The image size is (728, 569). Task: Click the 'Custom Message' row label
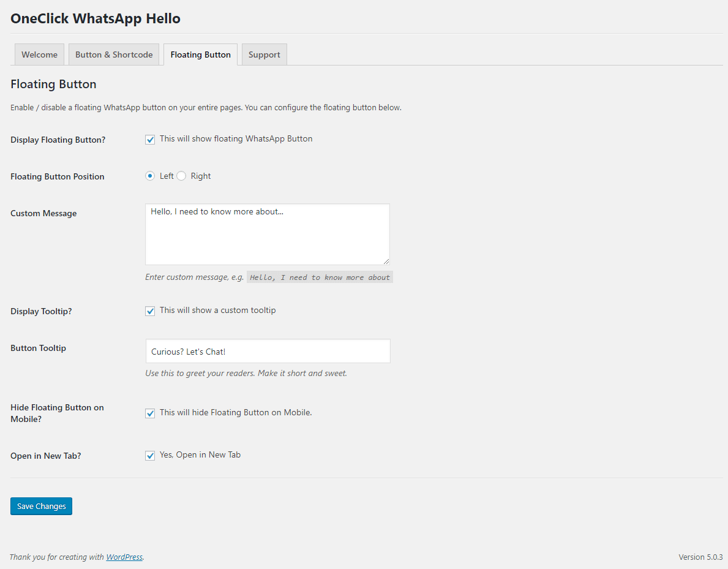pos(43,213)
